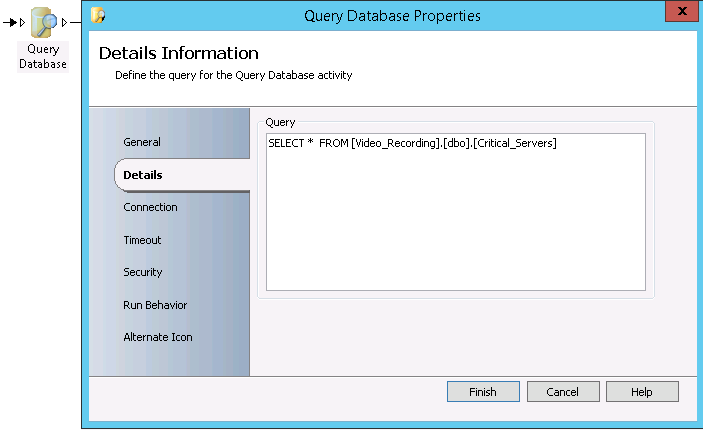This screenshot has height=430, width=703.
Task: Close the Query Database Properties dialog
Action: click(x=682, y=11)
